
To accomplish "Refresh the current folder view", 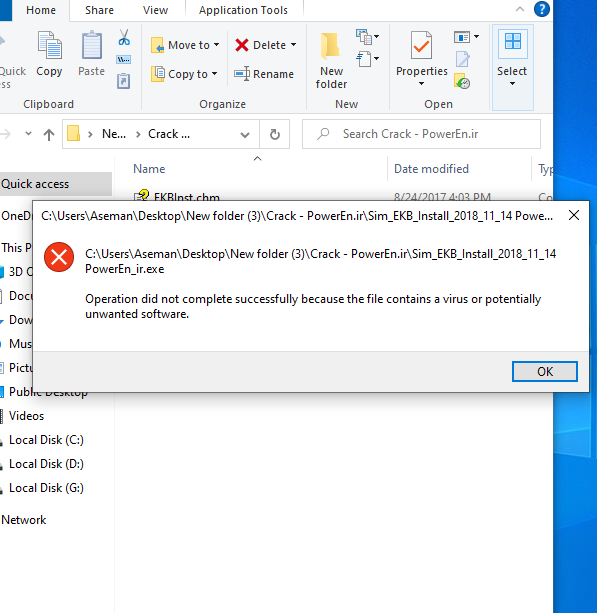I will coord(275,134).
